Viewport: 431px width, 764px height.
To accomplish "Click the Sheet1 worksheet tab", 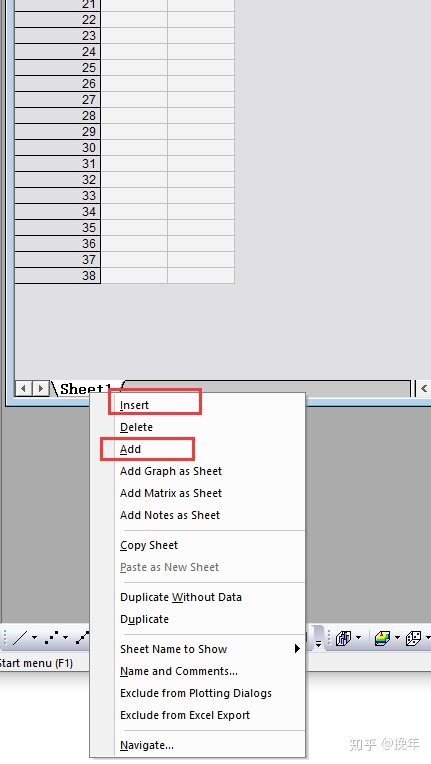I will (x=84, y=389).
